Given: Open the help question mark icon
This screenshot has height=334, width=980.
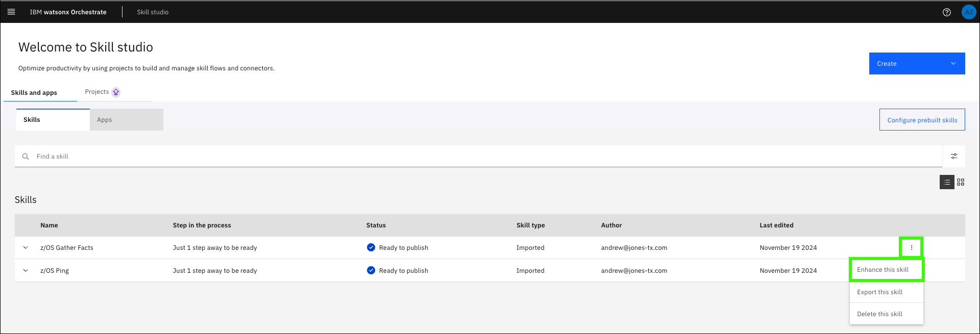Looking at the screenshot, I should 946,12.
